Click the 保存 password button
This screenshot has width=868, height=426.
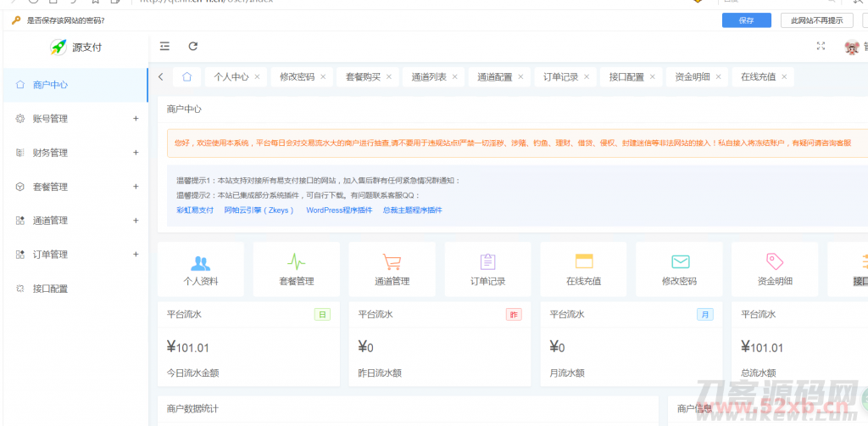(x=746, y=20)
